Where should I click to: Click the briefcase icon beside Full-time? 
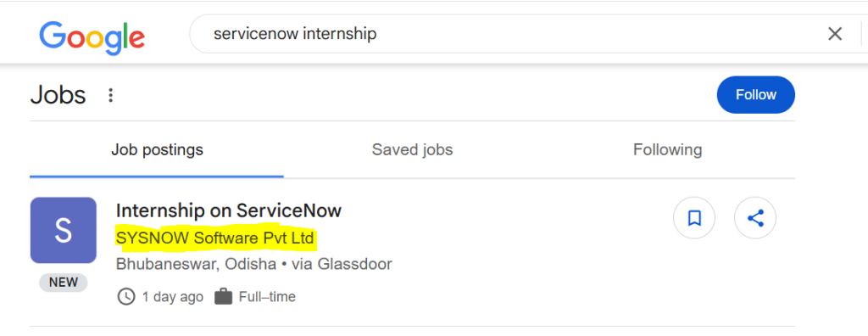pyautogui.click(x=223, y=297)
